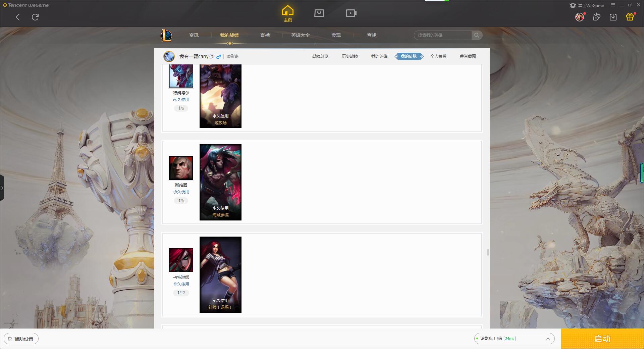Image resolution: width=644 pixels, height=349 pixels.
Task: Open the download manager icon
Action: tap(613, 17)
